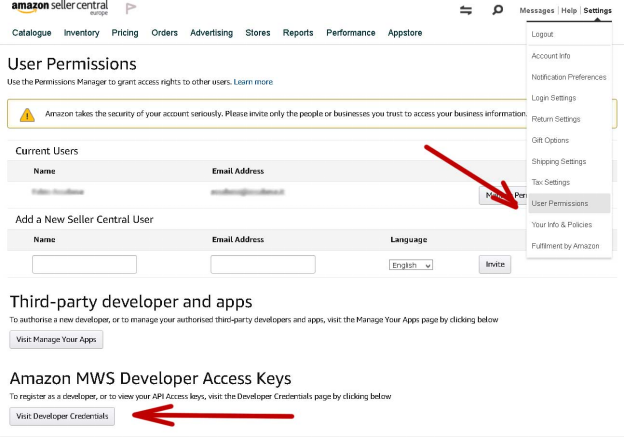Click the Invite button

click(494, 264)
